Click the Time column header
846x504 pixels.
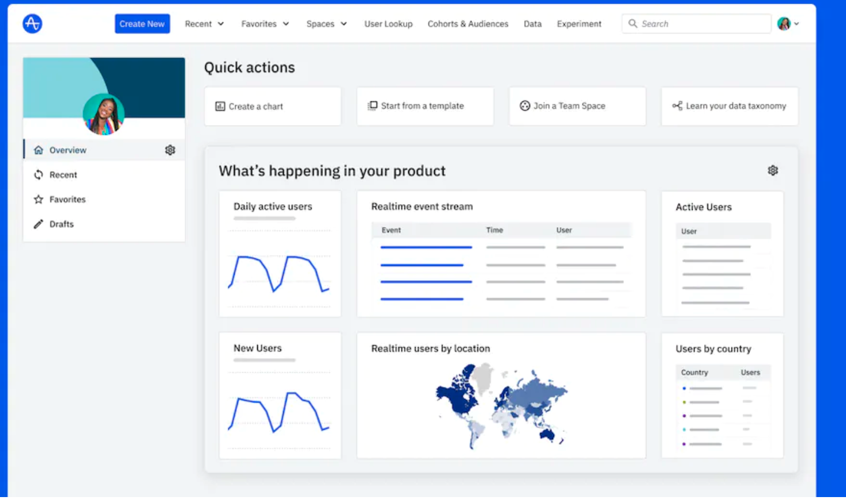494,230
